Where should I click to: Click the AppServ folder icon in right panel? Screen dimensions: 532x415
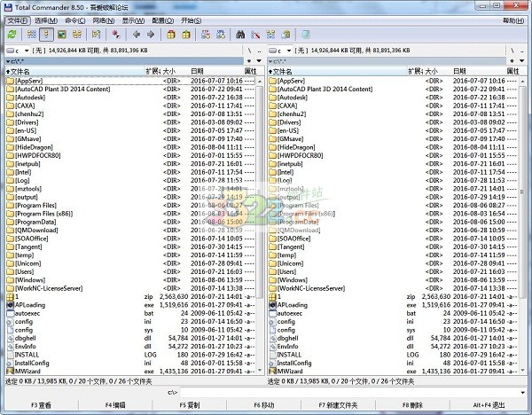pos(272,81)
